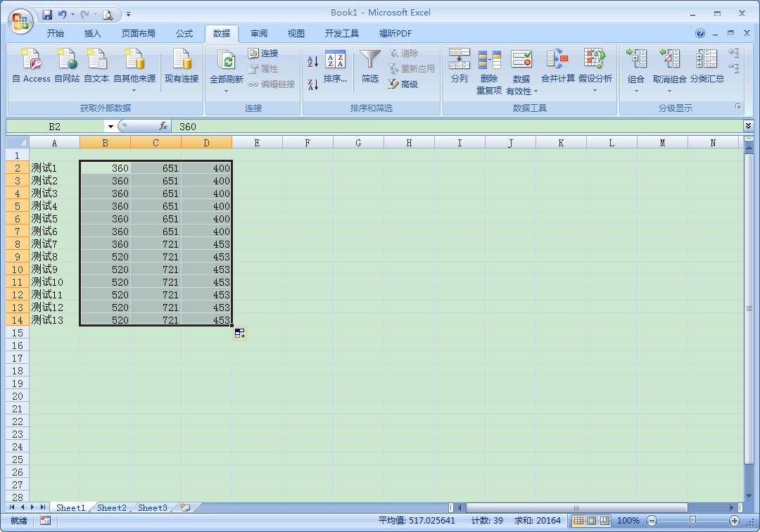The image size is (760, 532).
Task: Open Refresh All dropdown arrow
Action: click(227, 91)
